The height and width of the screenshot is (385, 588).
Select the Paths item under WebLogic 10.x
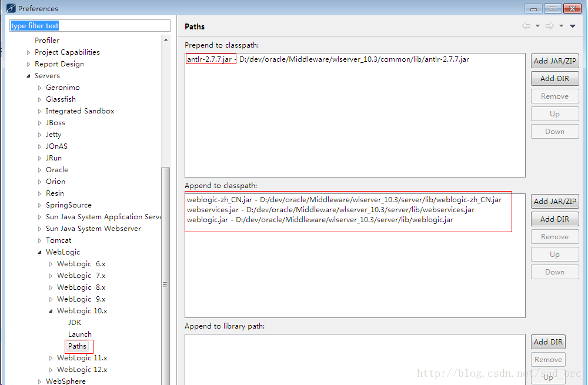coord(77,346)
